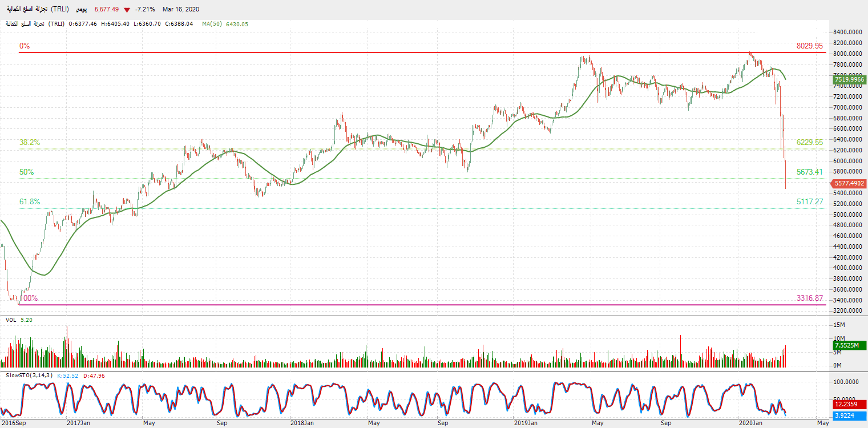This screenshot has width=868, height=428.
Task: Click the 6000.0000 price axis label
Action: [847, 161]
